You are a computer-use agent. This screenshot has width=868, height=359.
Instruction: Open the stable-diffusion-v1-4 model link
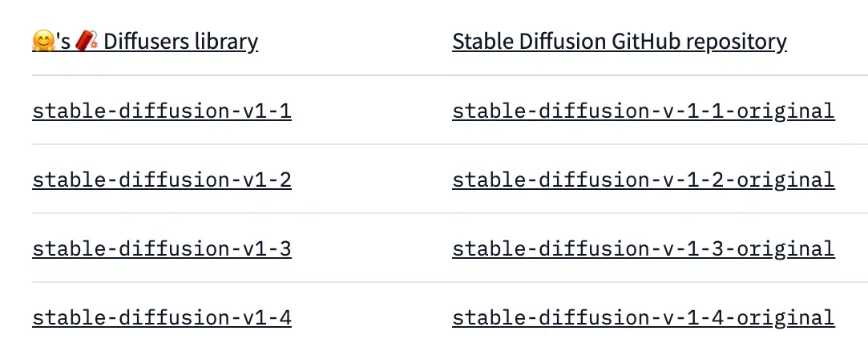coord(162,317)
